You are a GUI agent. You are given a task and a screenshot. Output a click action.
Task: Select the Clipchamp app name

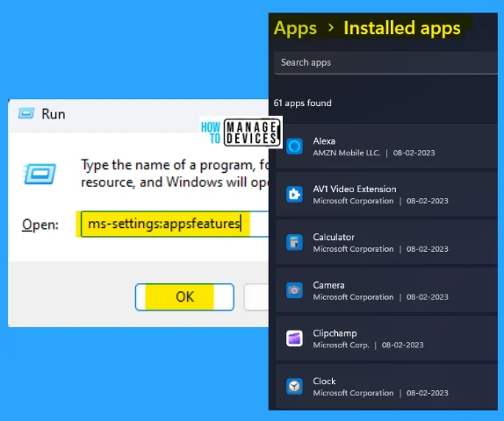coord(335,333)
